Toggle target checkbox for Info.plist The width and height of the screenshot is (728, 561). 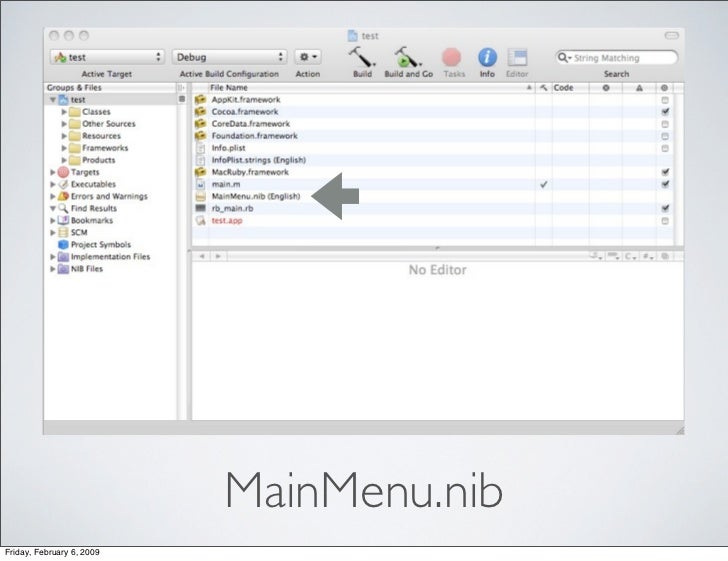click(665, 148)
